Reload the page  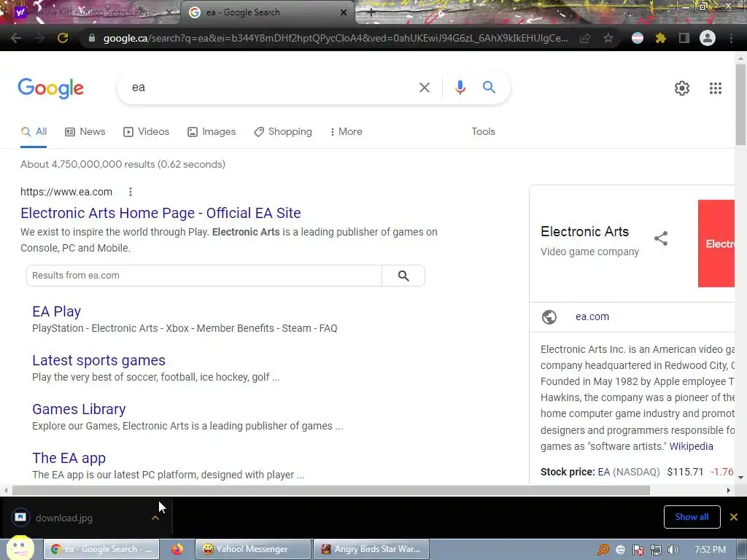click(63, 38)
